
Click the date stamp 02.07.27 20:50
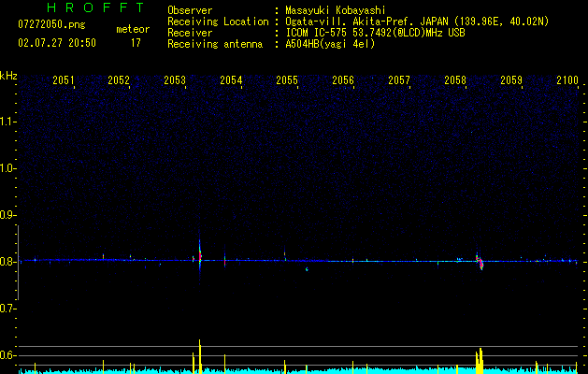coord(57,43)
